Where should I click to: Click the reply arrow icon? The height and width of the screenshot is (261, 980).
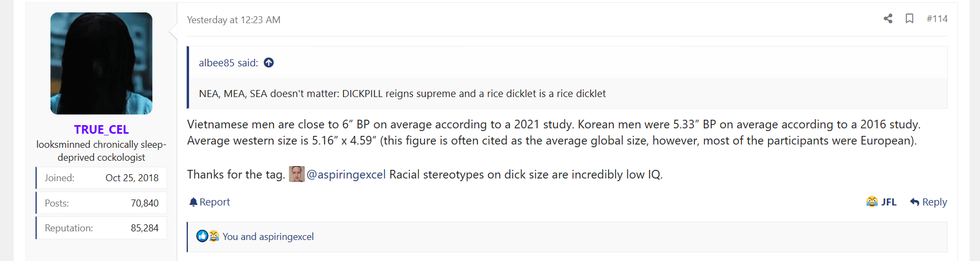tap(914, 202)
